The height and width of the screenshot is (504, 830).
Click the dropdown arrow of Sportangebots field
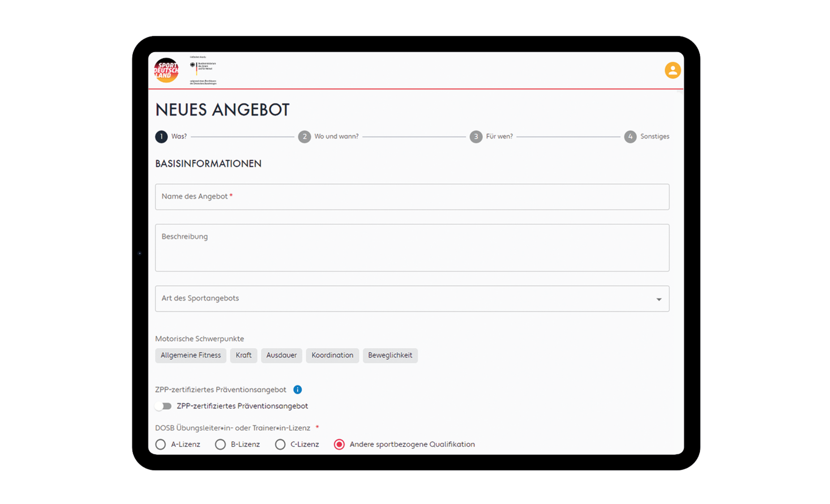659,299
